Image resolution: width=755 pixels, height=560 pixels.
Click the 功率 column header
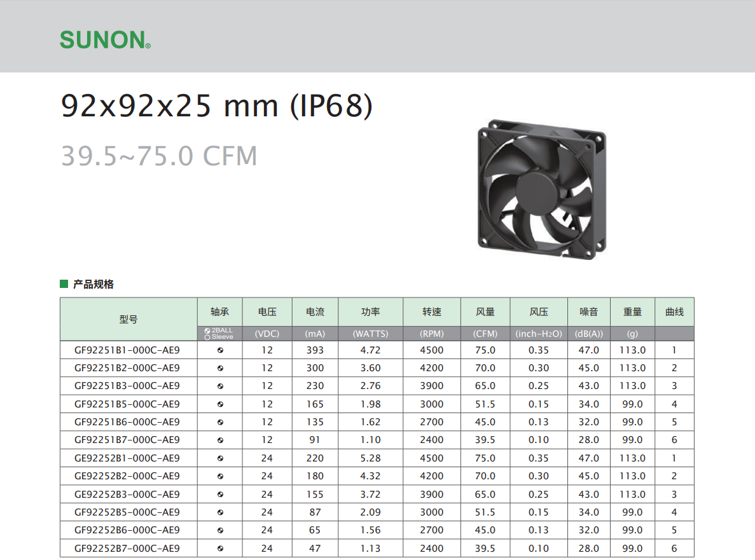pos(371,311)
